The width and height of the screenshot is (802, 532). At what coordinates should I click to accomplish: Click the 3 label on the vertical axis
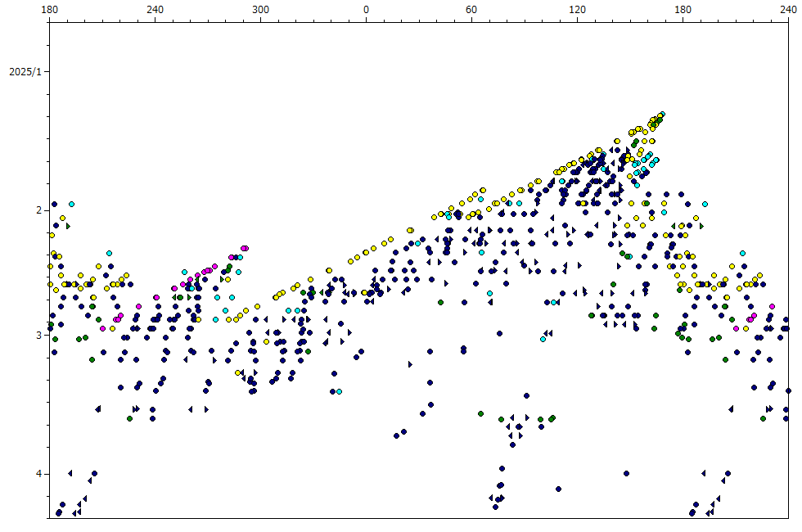37,335
